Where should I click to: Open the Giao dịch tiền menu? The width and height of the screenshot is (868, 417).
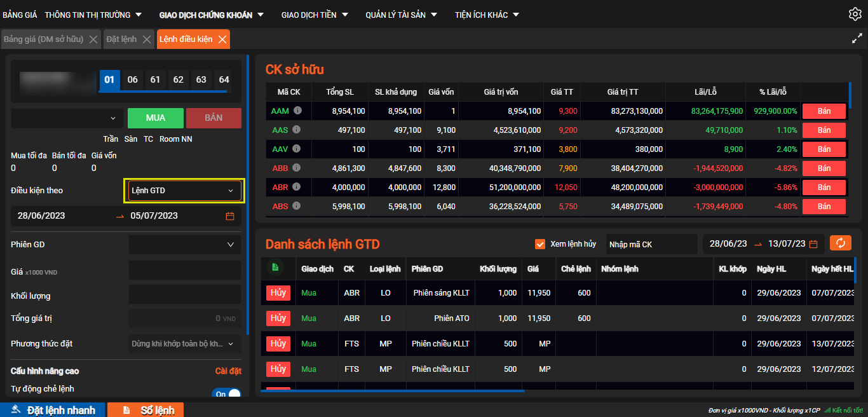[x=315, y=15]
